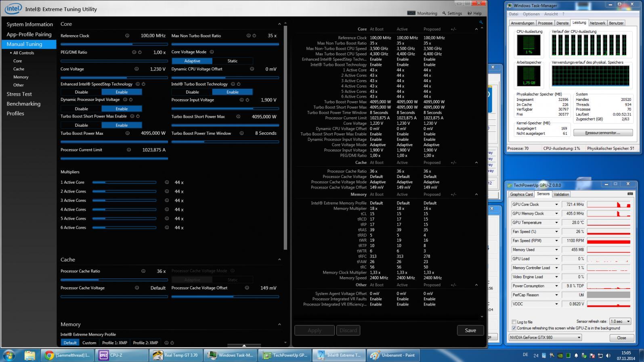
Task: Open the NVIDIA GeForce GTX 980 device dropdown
Action: coord(545,337)
